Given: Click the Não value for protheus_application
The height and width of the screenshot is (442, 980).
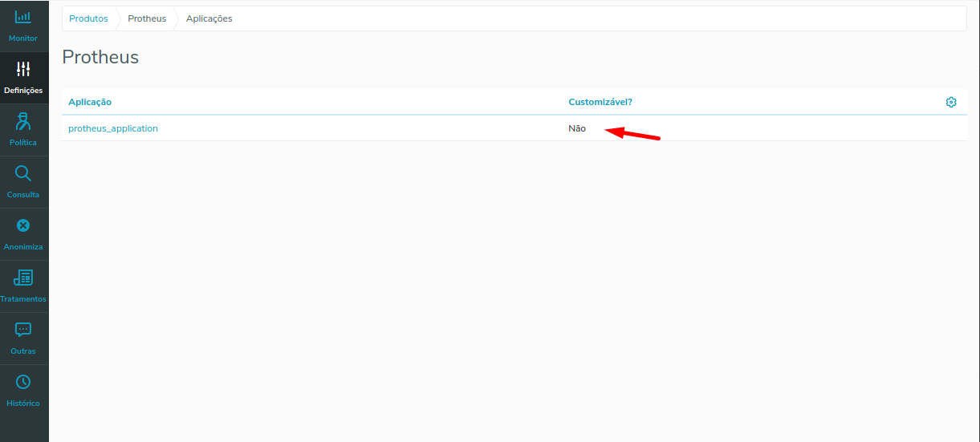Looking at the screenshot, I should click(x=577, y=128).
